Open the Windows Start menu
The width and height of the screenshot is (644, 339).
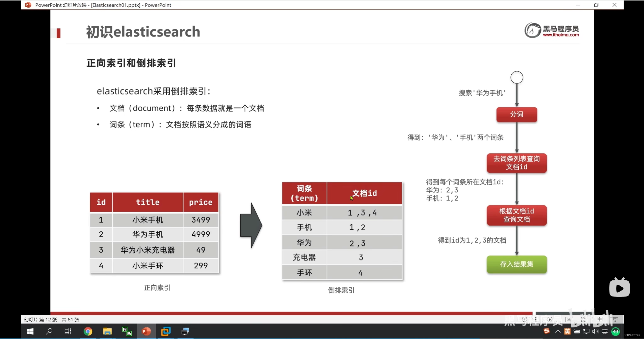tap(30, 331)
